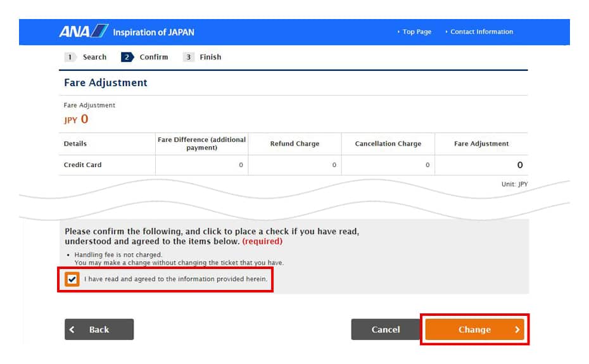The width and height of the screenshot is (589, 364).
Task: Click the ANA logo in the header
Action: pyautogui.click(x=84, y=32)
